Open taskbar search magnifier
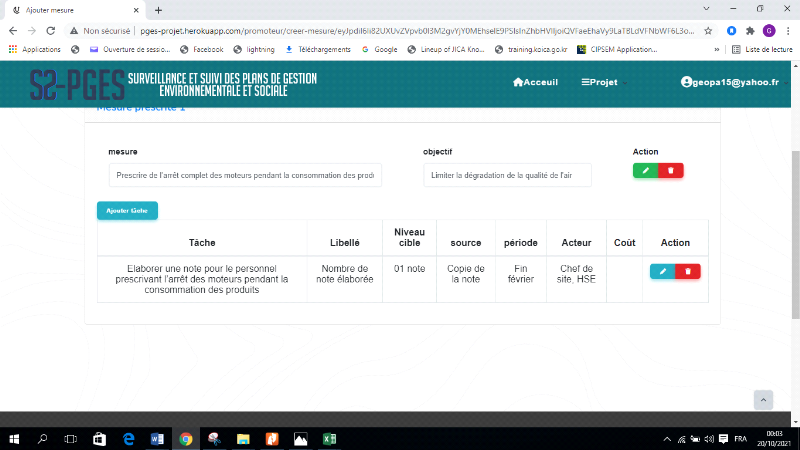The image size is (800, 450). click(42, 439)
